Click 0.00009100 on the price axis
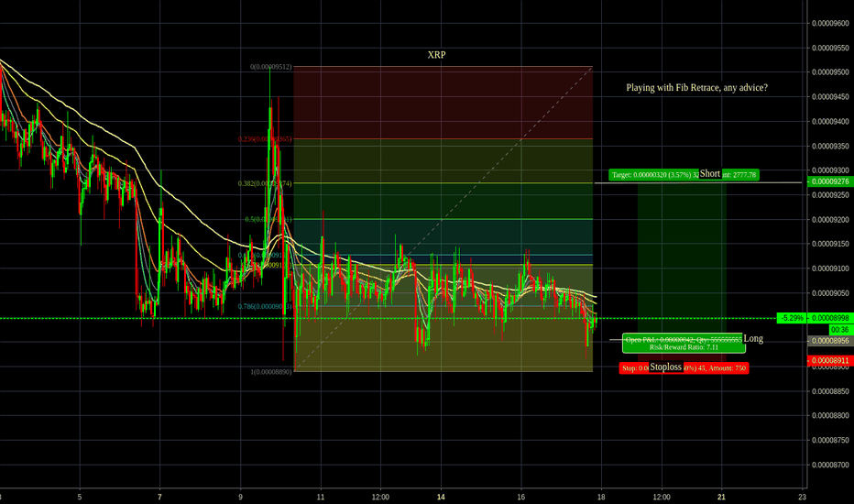Image resolution: width=854 pixels, height=504 pixels. coord(830,268)
